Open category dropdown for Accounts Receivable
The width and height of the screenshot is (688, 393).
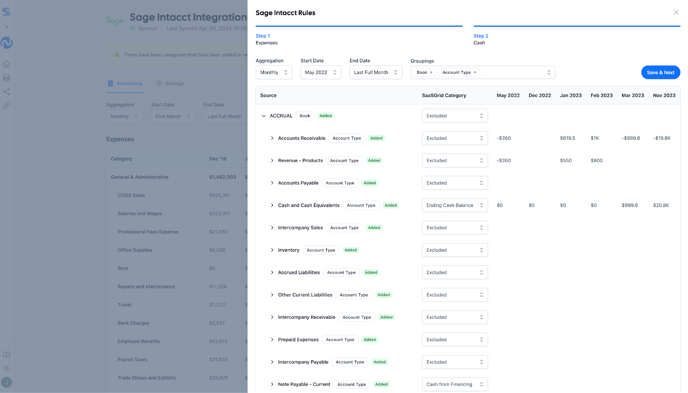coord(455,138)
